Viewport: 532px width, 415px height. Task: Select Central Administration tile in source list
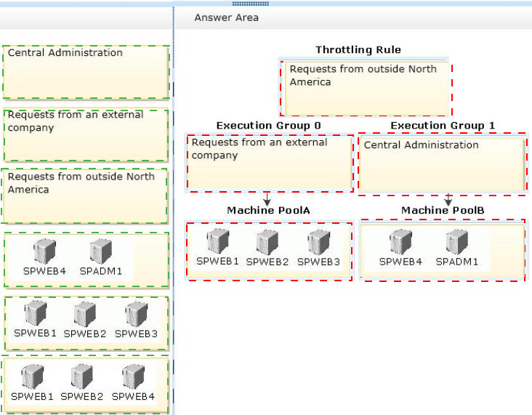pyautogui.click(x=86, y=72)
